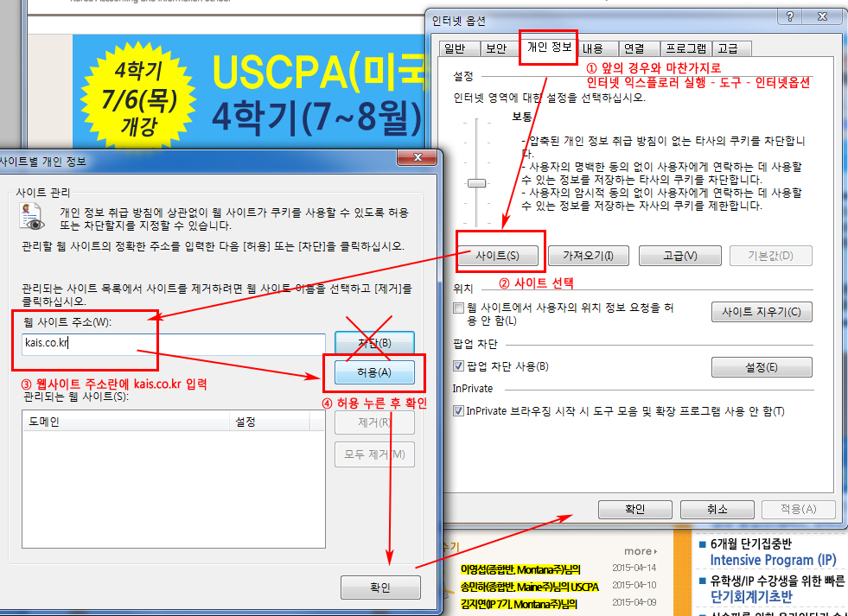Open the 이영섭(종합반, Montana주) post link
This screenshot has width=848, height=616.
(x=520, y=569)
